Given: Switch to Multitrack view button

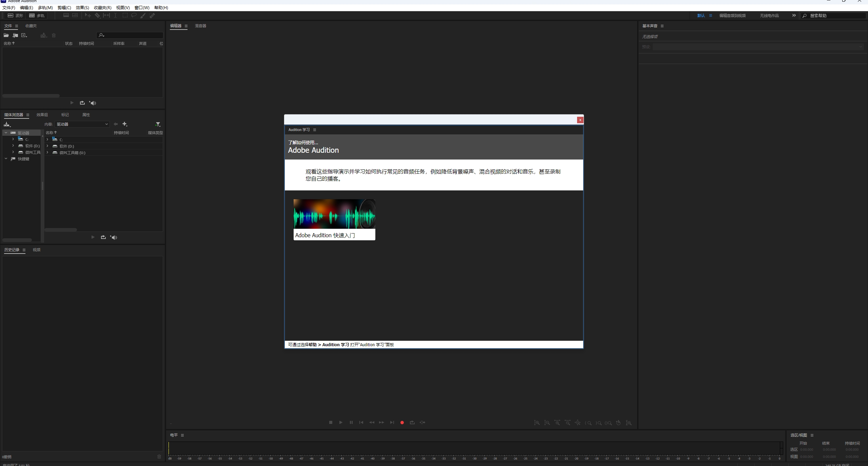Looking at the screenshot, I should tap(37, 16).
